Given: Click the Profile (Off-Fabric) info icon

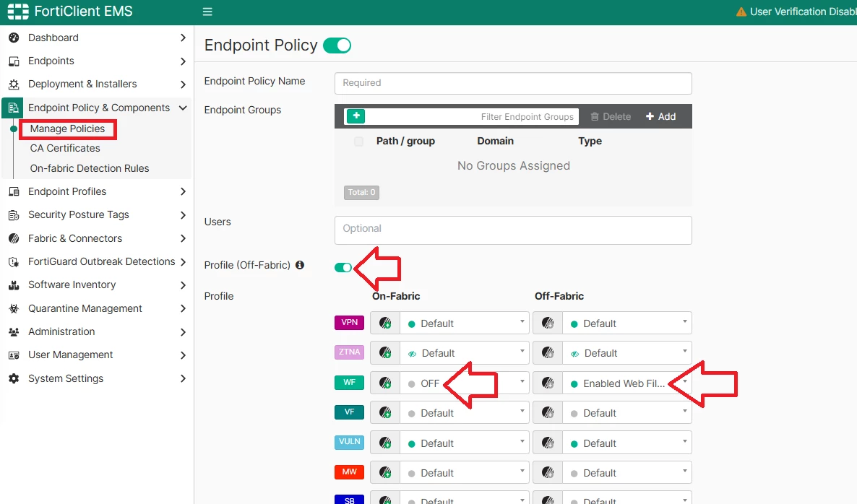Looking at the screenshot, I should pyautogui.click(x=299, y=265).
